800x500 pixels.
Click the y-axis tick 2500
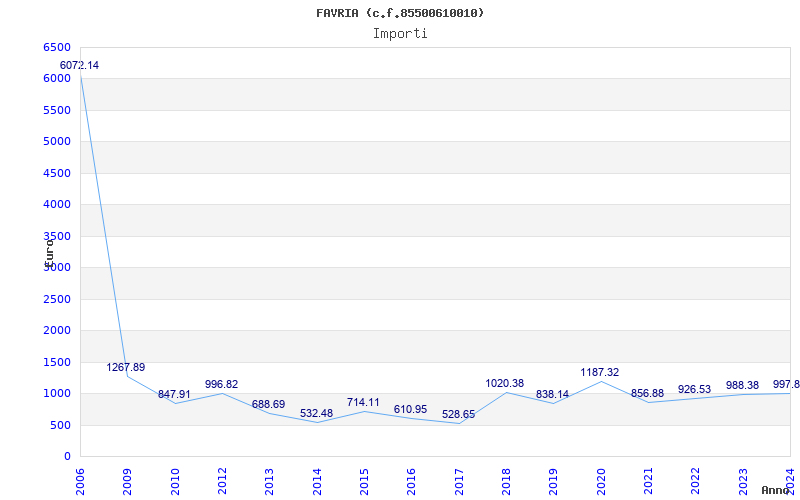click(x=57, y=299)
